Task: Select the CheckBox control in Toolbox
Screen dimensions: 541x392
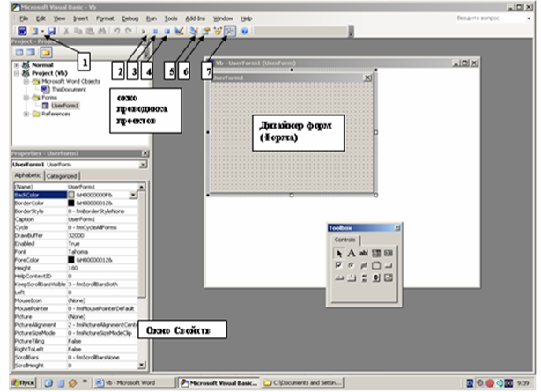Action: click(339, 266)
